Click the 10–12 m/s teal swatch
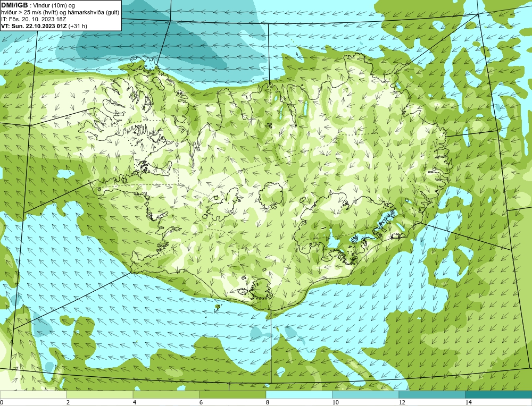Viewport: 532px width, 406px height. (366, 394)
